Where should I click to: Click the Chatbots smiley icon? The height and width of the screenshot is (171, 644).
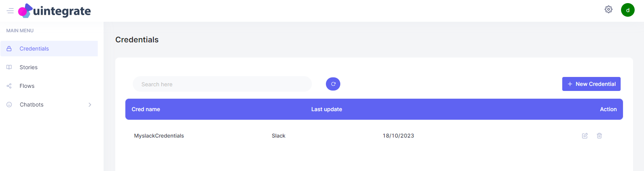point(9,105)
